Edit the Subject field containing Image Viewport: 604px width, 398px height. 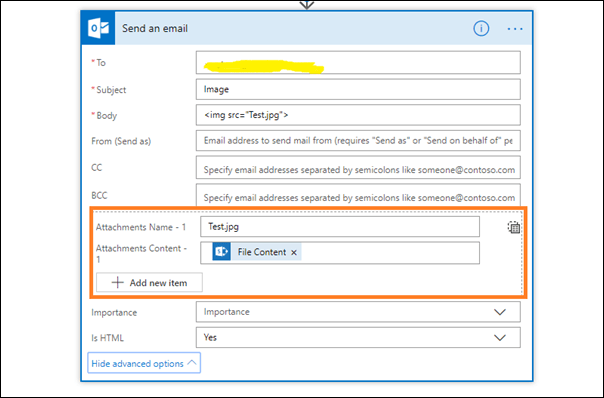[358, 89]
